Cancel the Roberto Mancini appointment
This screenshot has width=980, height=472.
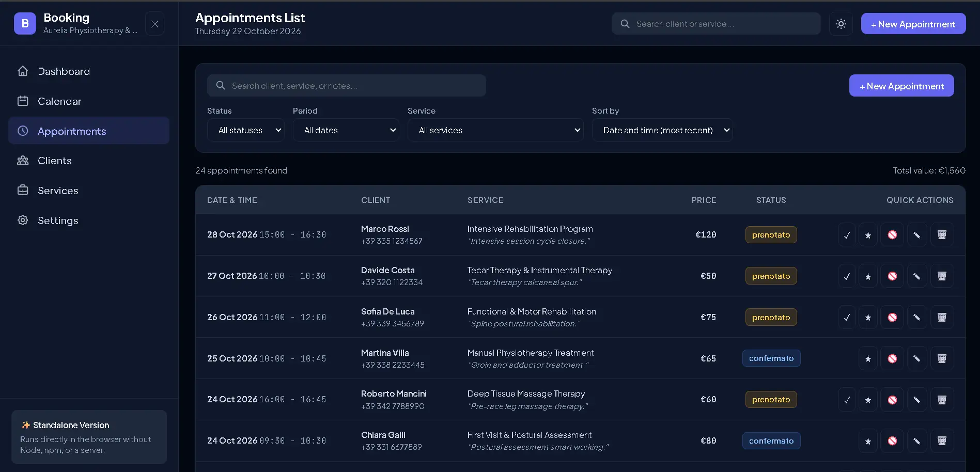tap(892, 400)
